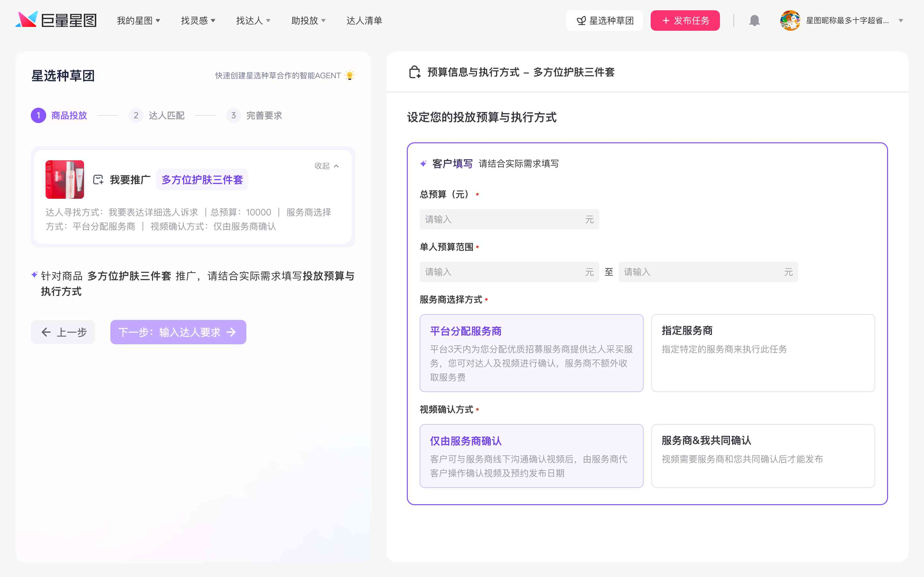Image resolution: width=924 pixels, height=577 pixels.
Task: Select 平台分配服务商 option card
Action: pyautogui.click(x=531, y=353)
